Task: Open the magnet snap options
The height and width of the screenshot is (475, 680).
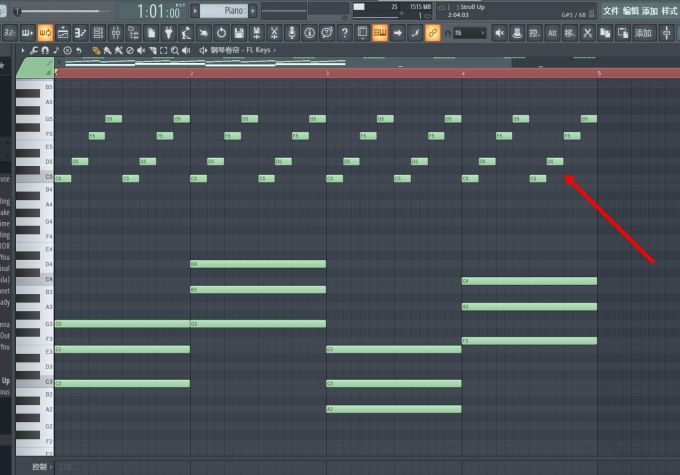Action: [x=45, y=50]
